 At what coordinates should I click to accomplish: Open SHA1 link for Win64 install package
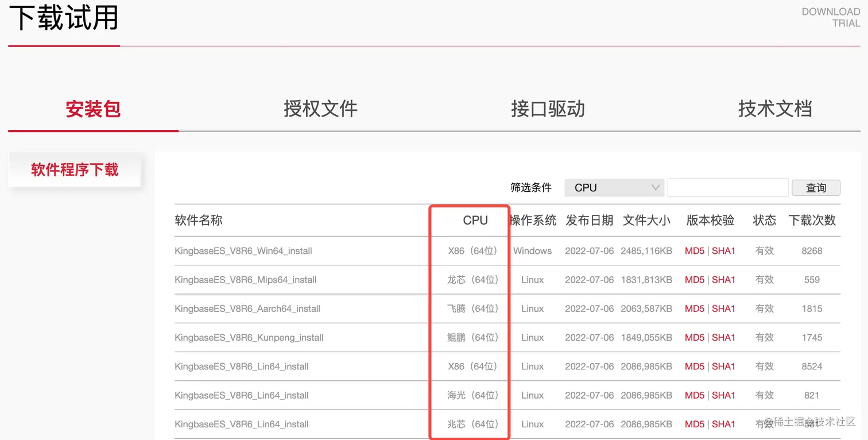click(x=723, y=251)
